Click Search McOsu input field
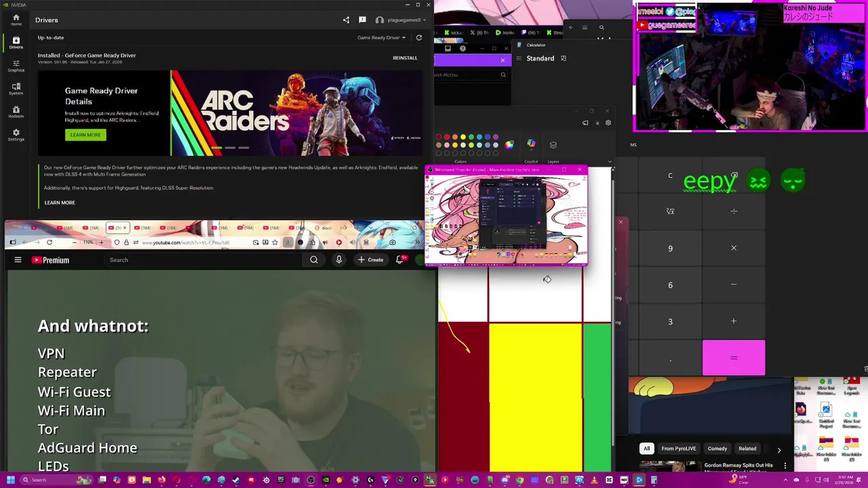The width and height of the screenshot is (868, 488). coord(471,75)
